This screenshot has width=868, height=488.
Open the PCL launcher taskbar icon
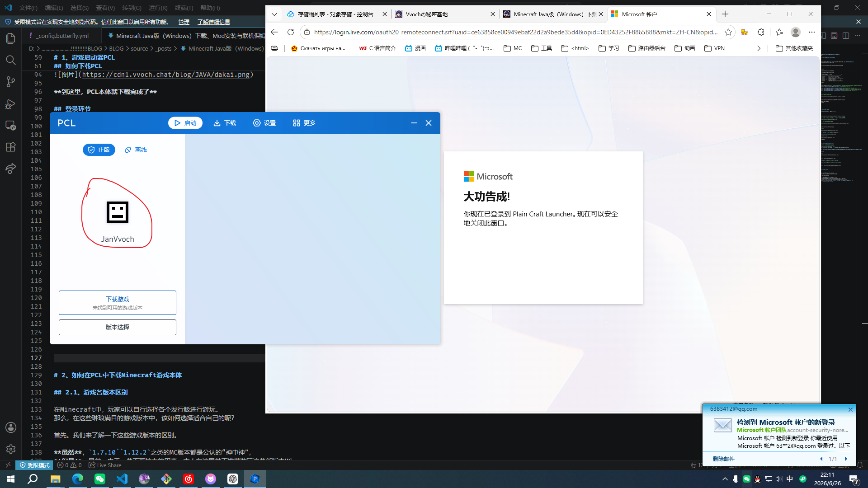255,479
